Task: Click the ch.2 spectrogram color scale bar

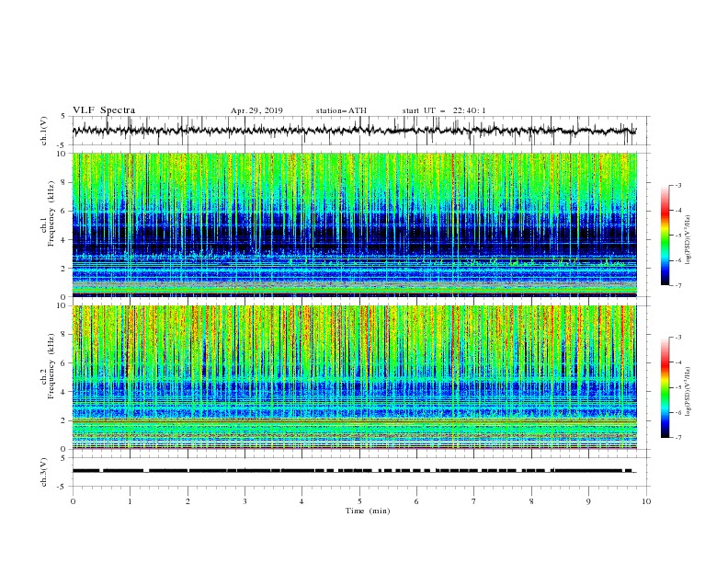Action: (665, 387)
